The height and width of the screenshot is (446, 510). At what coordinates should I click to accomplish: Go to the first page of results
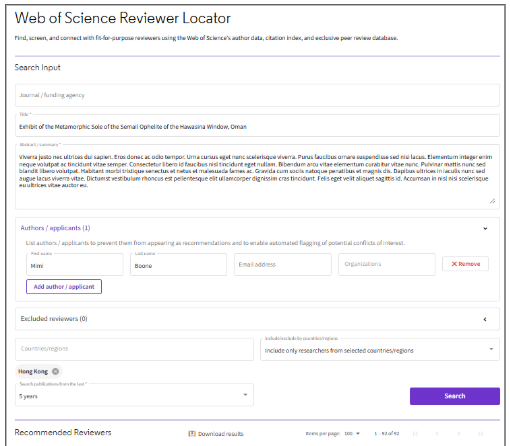415,433
